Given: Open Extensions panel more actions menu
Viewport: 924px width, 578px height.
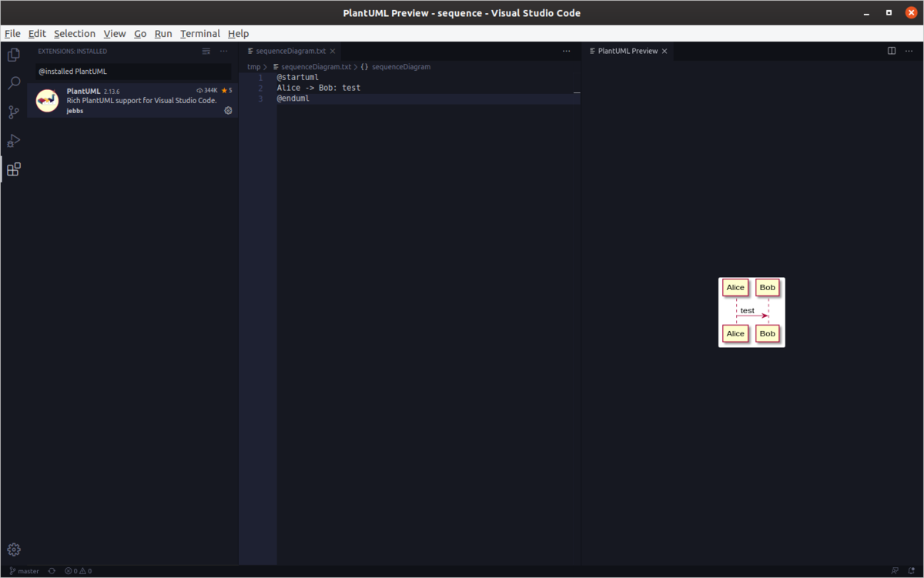Looking at the screenshot, I should click(x=224, y=51).
